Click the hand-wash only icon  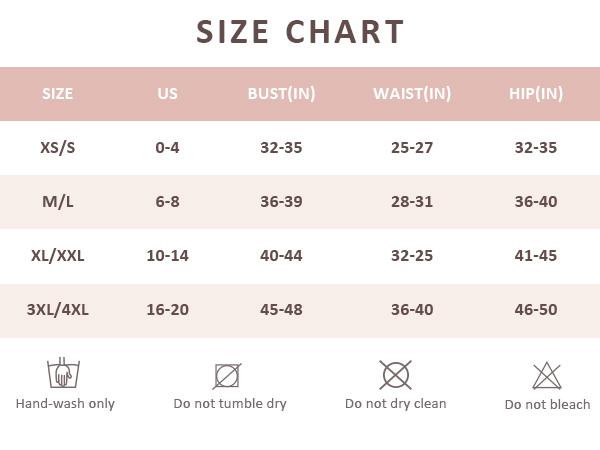[x=63, y=373]
